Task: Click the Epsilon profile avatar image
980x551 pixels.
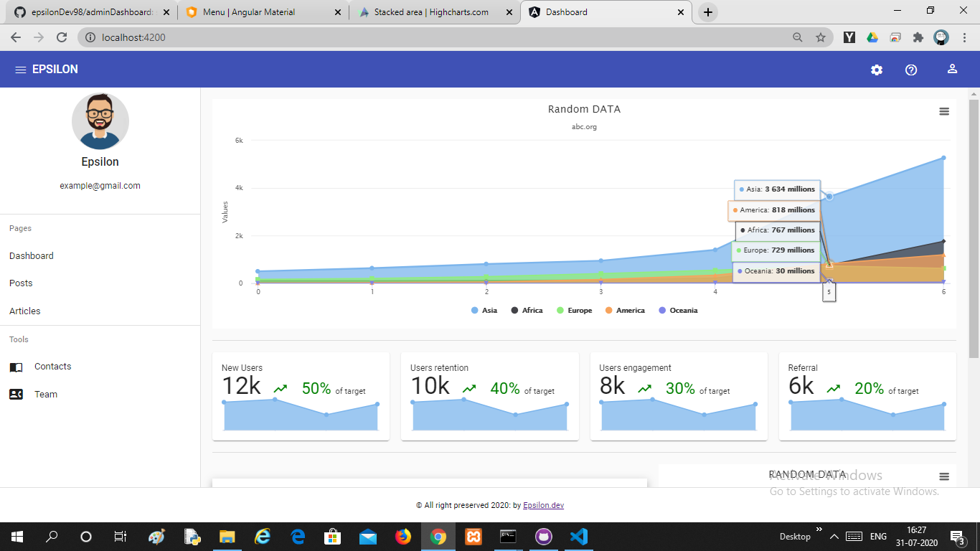Action: (100, 121)
